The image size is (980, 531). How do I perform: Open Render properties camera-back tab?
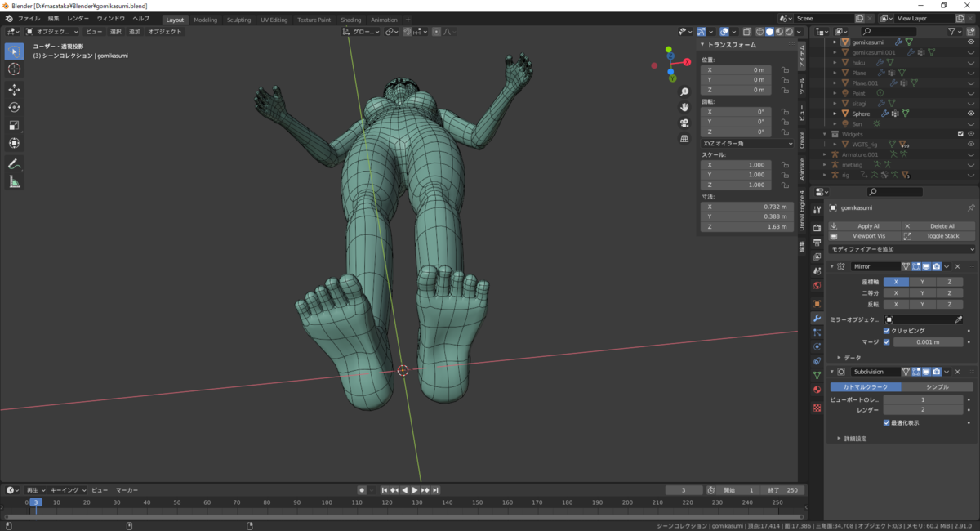point(817,228)
